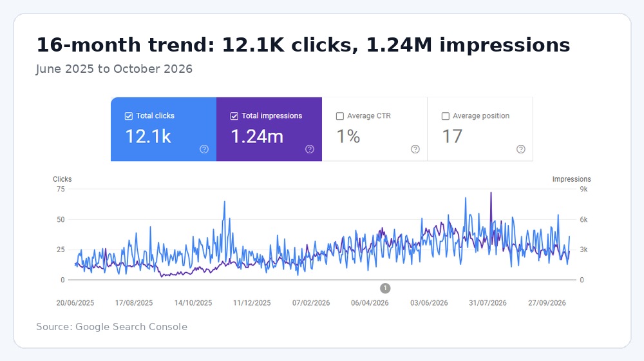
Task: Open help icon on Average position card
Action: click(x=521, y=150)
